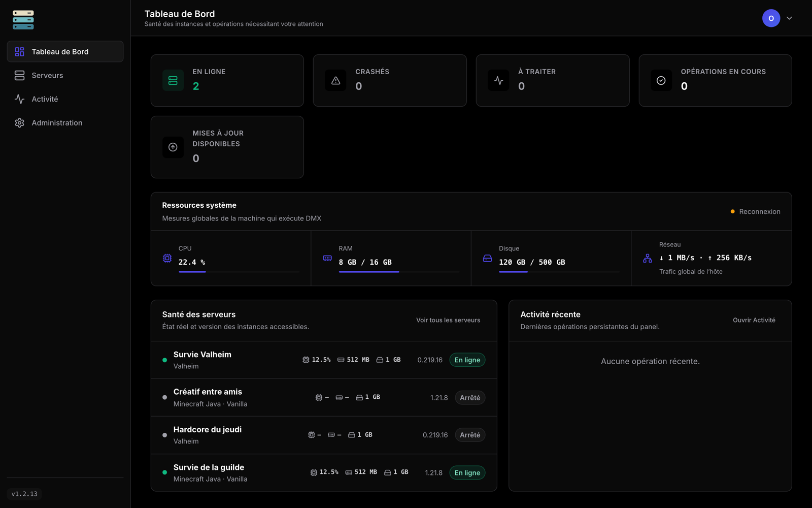The height and width of the screenshot is (508, 812).
Task: Open the Créatif entre amis server
Action: [324, 397]
